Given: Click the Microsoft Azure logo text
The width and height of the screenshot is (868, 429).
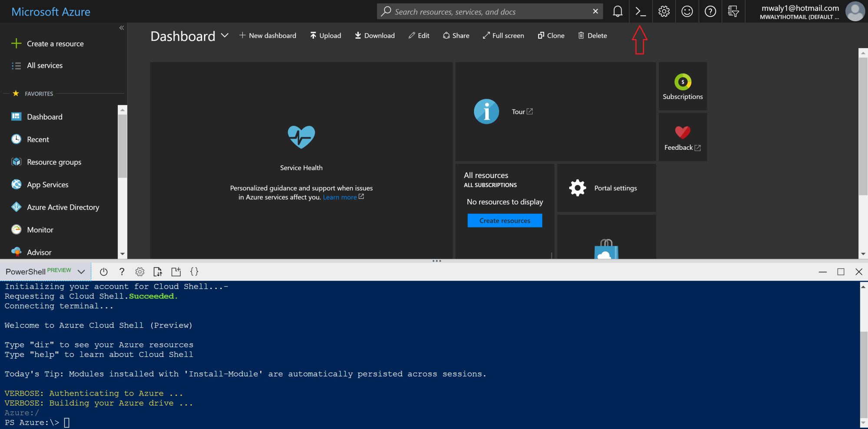Looking at the screenshot, I should (x=51, y=12).
